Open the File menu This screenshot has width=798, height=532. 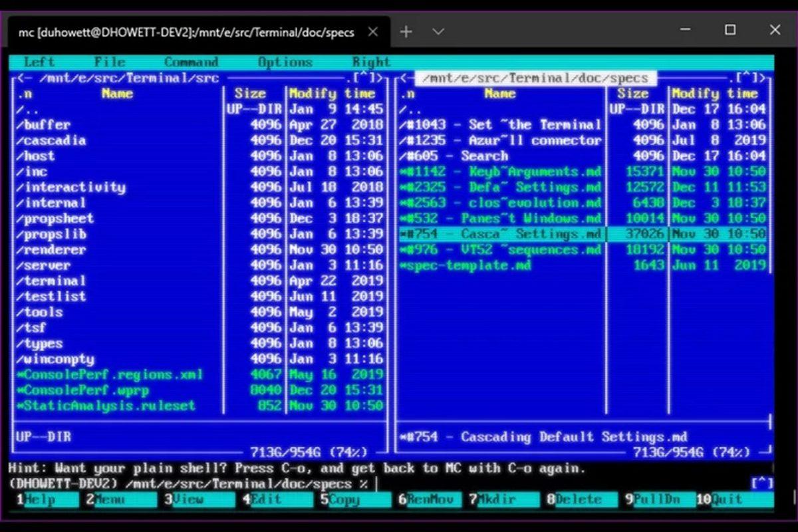click(x=109, y=62)
